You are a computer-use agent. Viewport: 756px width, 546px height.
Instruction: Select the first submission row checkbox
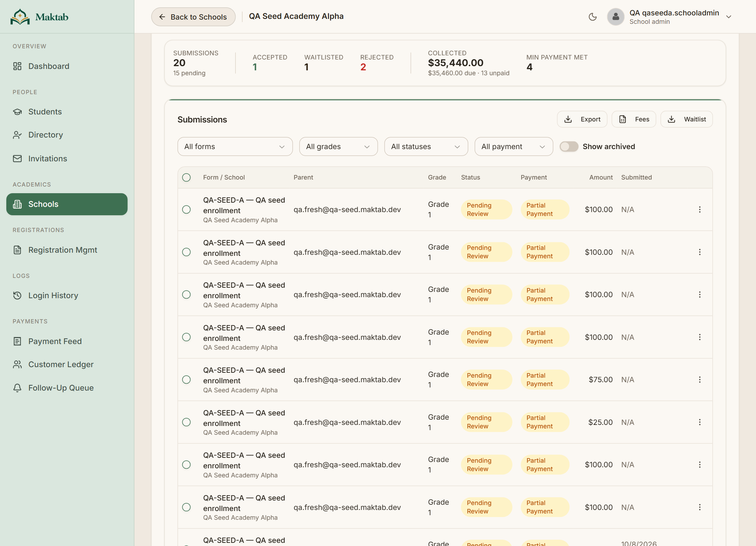(186, 209)
